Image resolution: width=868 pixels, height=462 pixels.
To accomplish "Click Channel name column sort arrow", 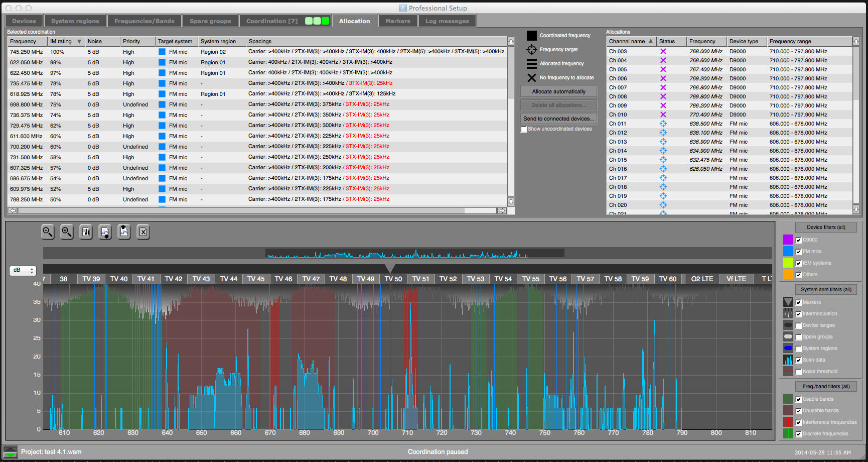I will click(651, 41).
